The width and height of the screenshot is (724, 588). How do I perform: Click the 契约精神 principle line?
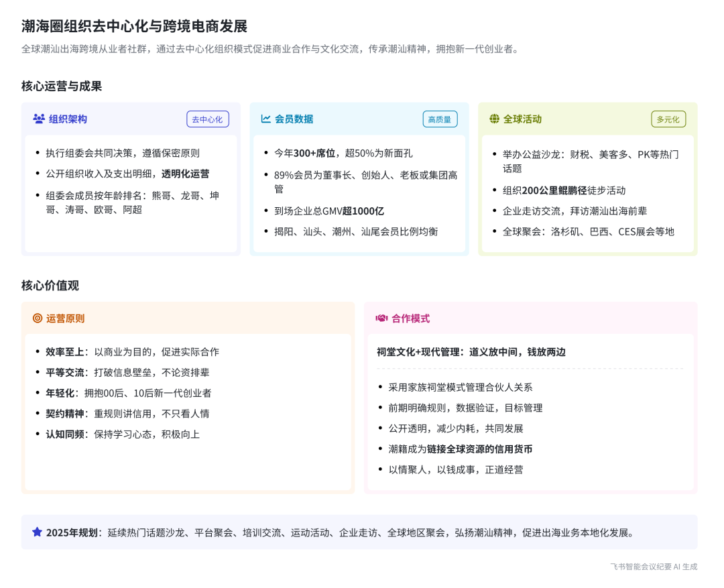[x=127, y=414]
